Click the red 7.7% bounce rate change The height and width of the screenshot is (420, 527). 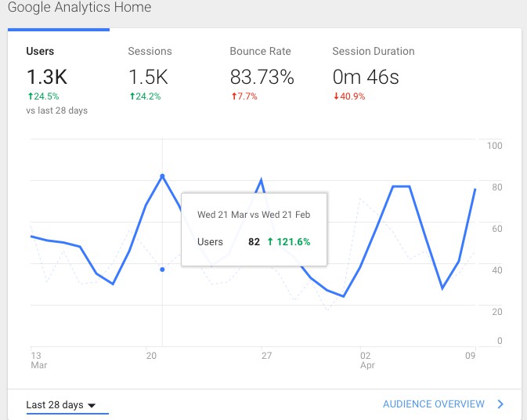244,96
